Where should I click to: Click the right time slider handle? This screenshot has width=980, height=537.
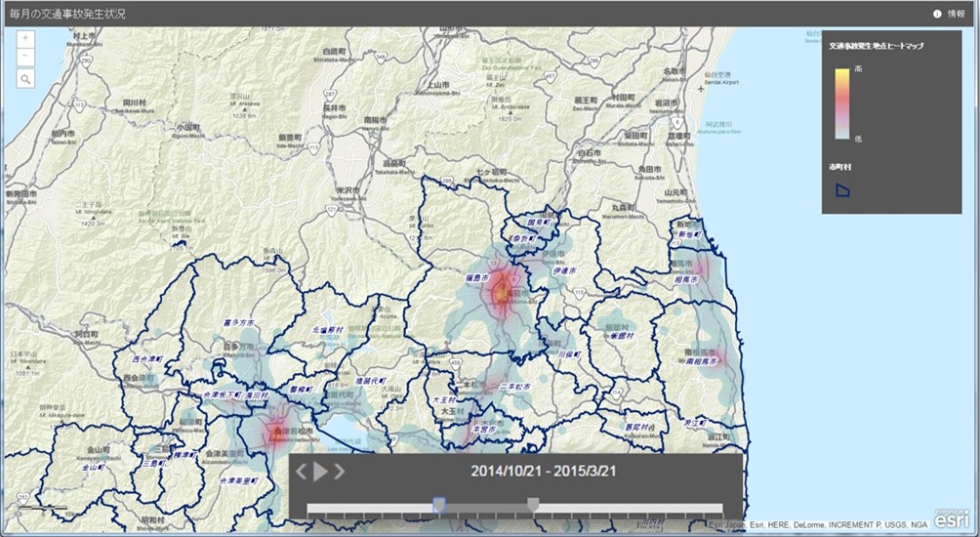coord(533,504)
